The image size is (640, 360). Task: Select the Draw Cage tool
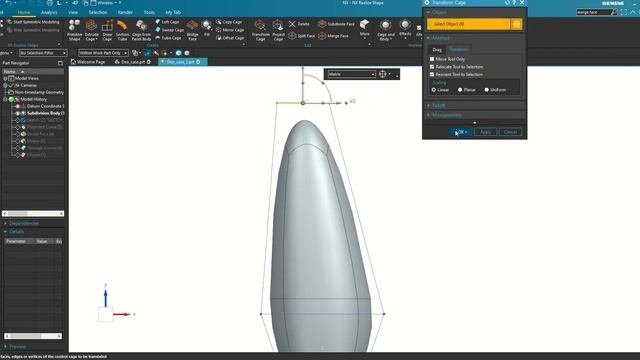(x=107, y=30)
